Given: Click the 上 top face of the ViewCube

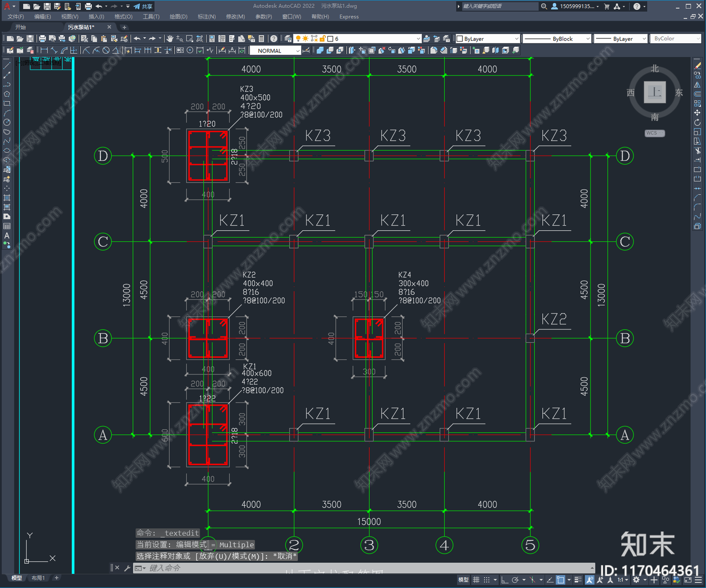Looking at the screenshot, I should [655, 92].
